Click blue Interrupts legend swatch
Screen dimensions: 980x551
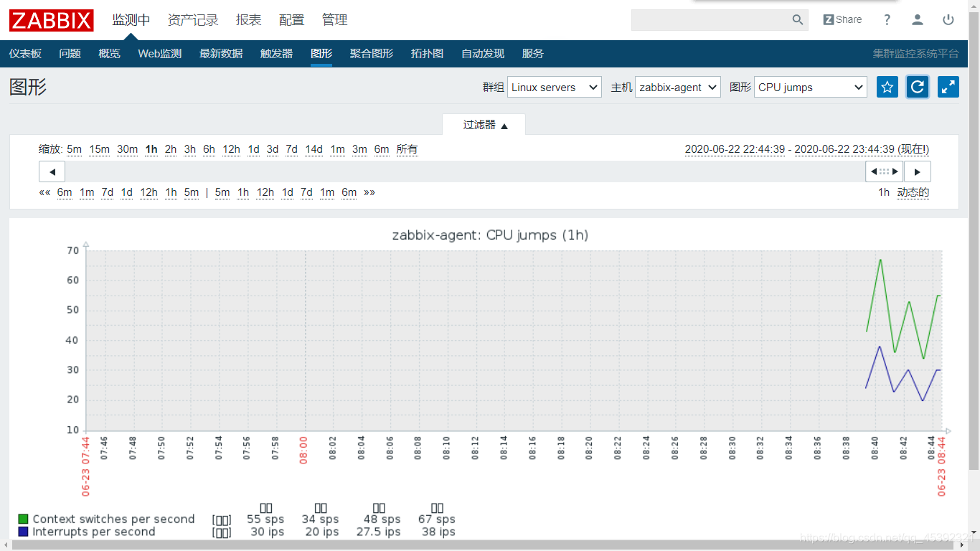[x=23, y=532]
